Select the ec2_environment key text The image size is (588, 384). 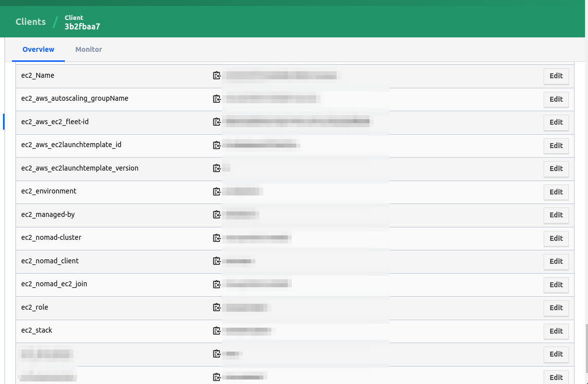coord(49,191)
